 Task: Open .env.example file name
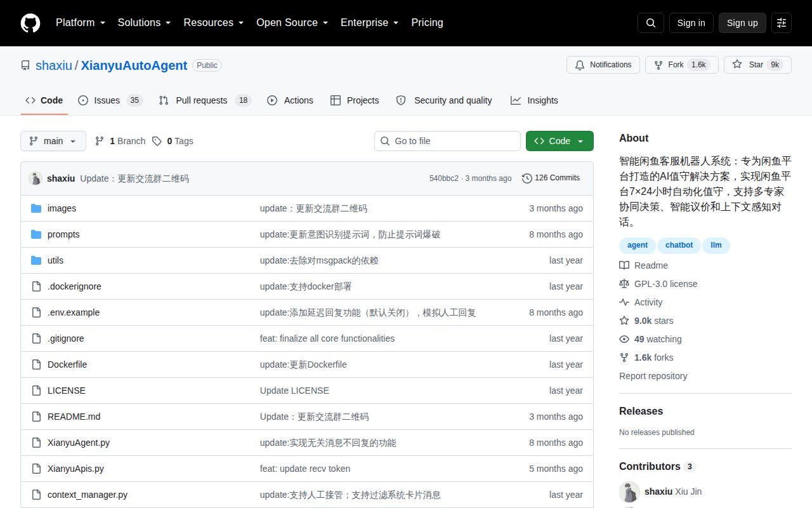pyautogui.click(x=74, y=312)
